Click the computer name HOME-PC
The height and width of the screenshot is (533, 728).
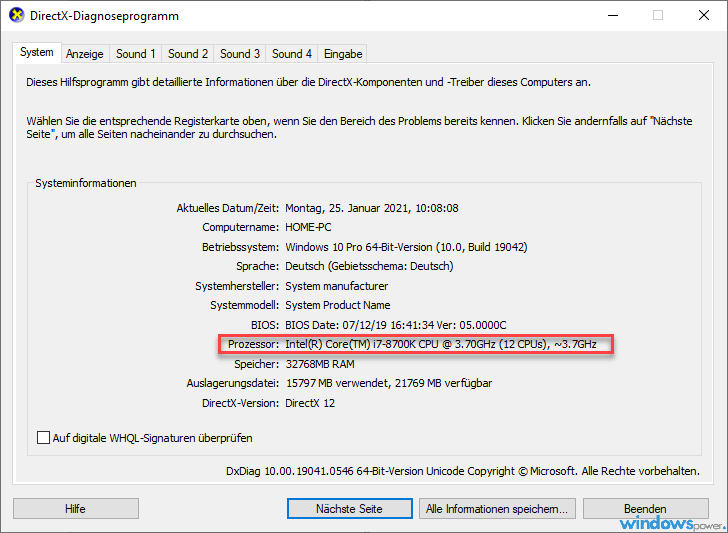pos(308,228)
